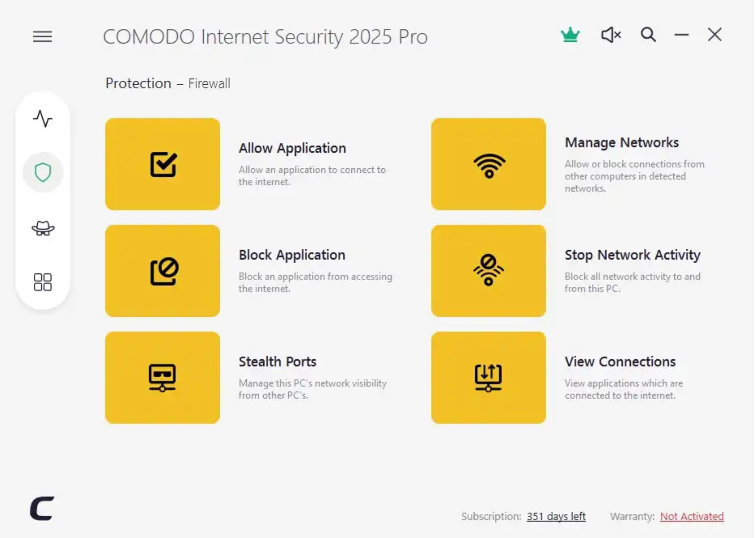Click the Stealth Ports tile icon

tap(162, 378)
